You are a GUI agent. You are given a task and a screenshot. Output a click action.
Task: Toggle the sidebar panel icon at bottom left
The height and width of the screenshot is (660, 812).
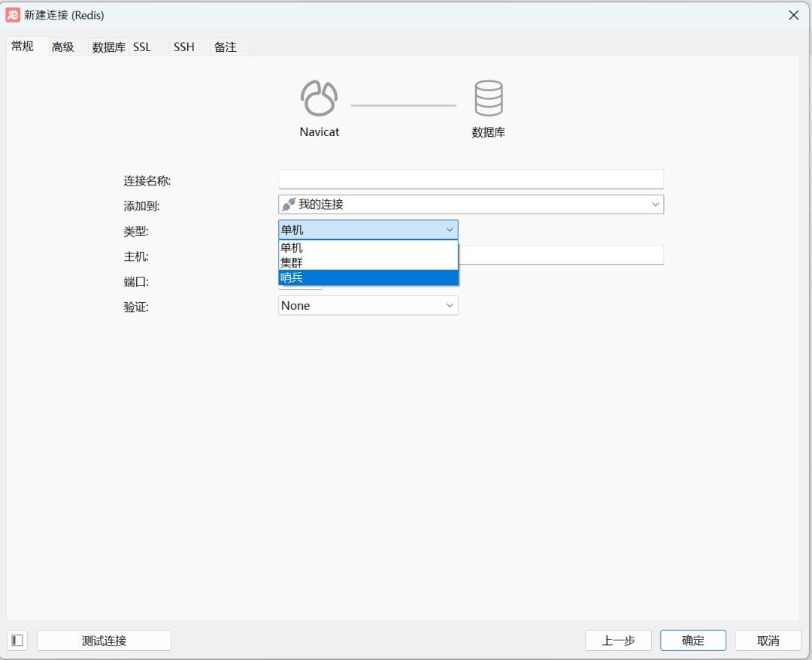(x=17, y=640)
